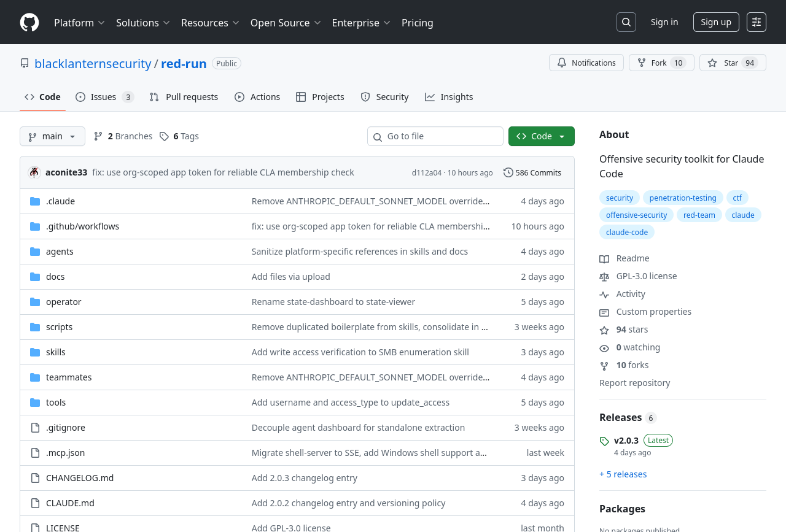This screenshot has width=786, height=532.
Task: Open the 586 Commits history
Action: (x=532, y=172)
